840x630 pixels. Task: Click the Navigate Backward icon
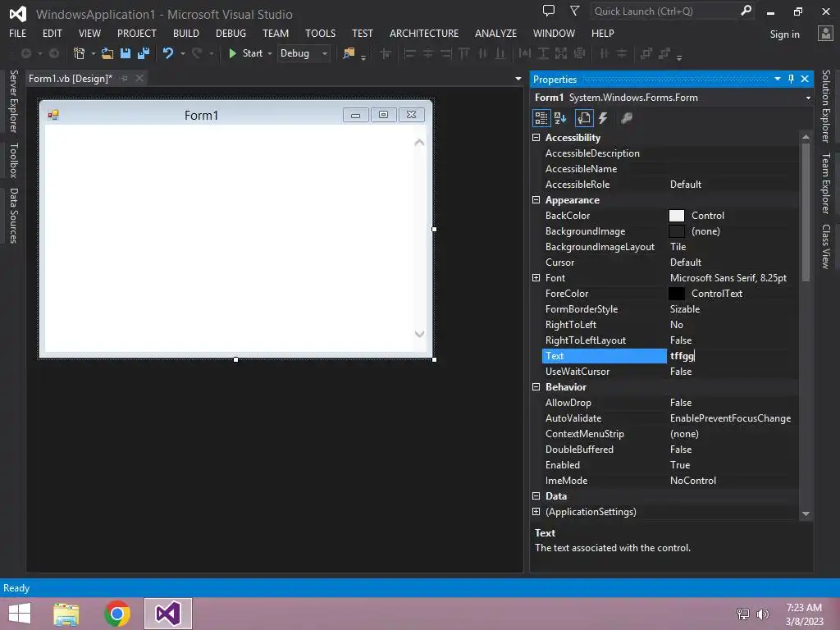tap(25, 53)
